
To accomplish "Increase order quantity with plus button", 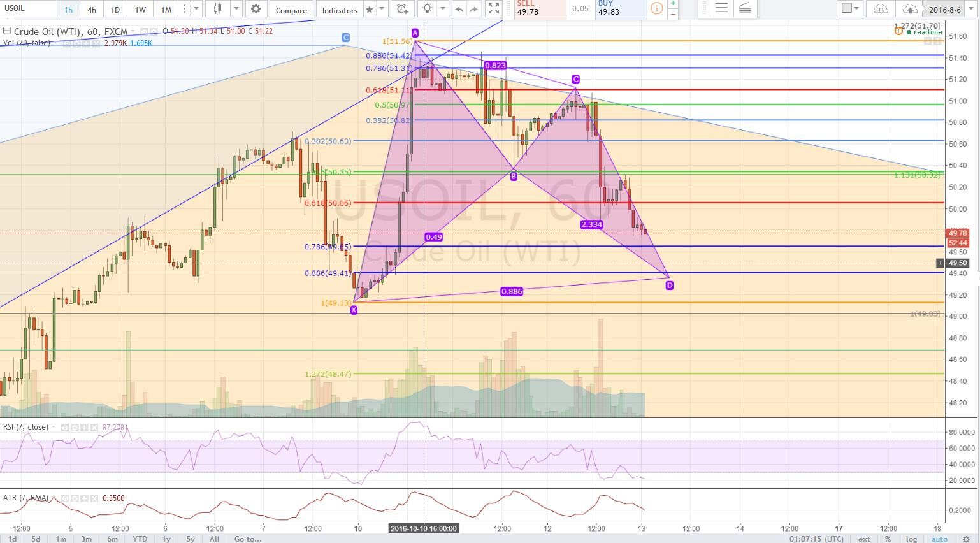I will point(672,4).
